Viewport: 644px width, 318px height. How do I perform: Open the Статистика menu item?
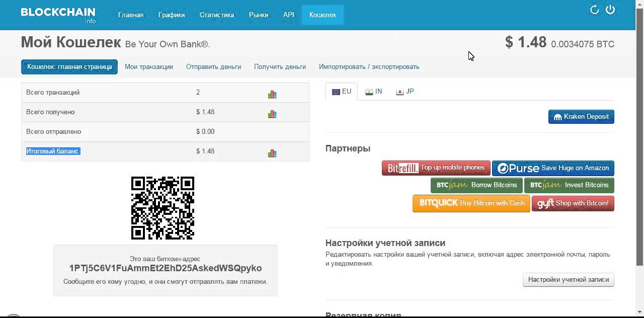click(x=217, y=15)
